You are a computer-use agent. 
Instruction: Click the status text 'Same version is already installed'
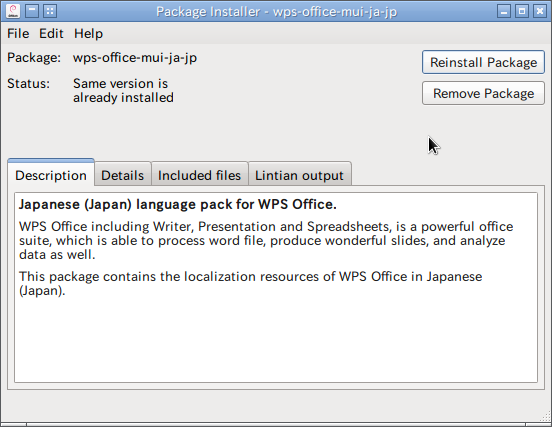(123, 90)
